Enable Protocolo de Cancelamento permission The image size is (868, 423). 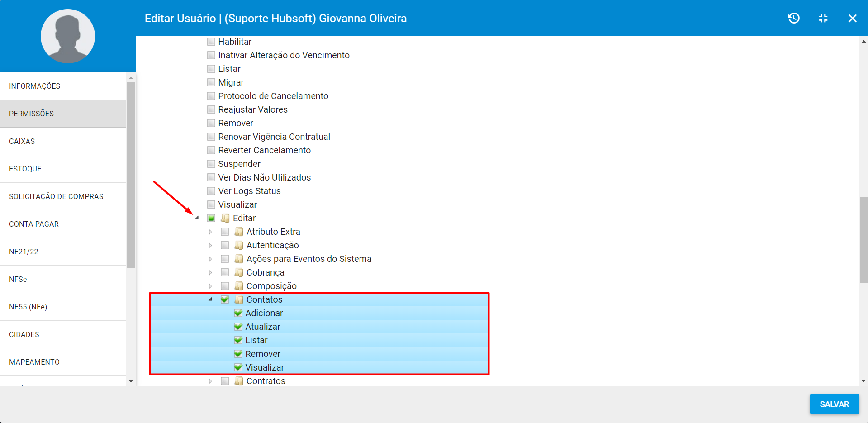pyautogui.click(x=211, y=96)
